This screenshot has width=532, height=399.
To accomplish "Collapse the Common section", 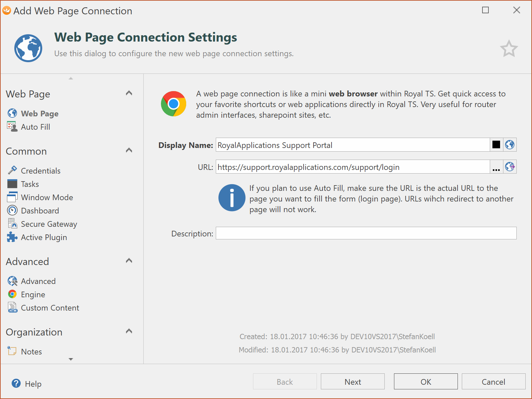I will click(129, 150).
